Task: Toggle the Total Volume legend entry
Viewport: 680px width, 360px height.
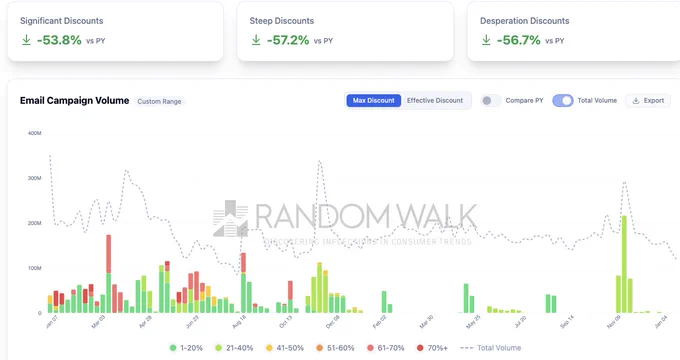Action: pyautogui.click(x=490, y=348)
